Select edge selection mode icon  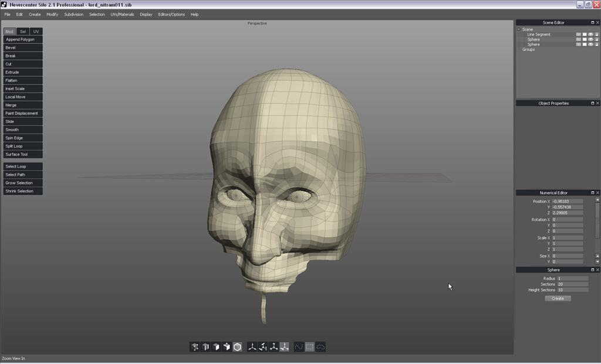coord(205,347)
